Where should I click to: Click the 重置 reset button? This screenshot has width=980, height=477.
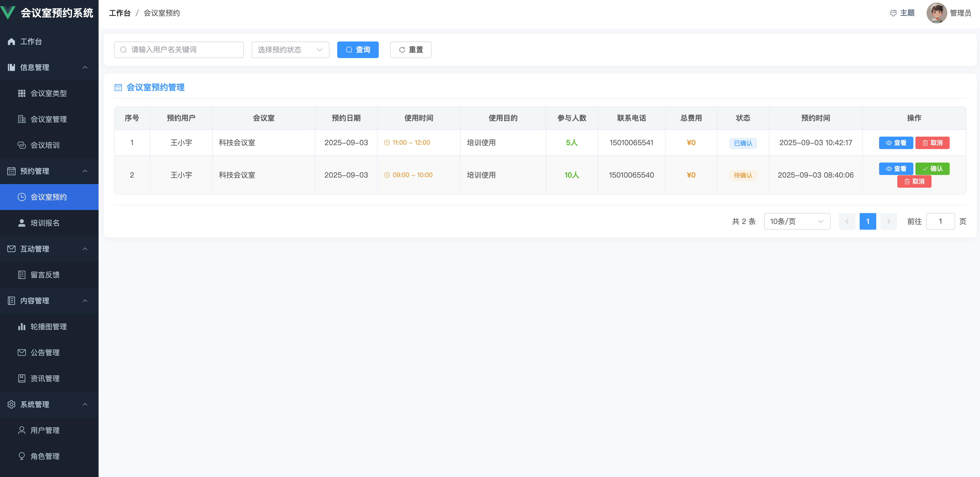pos(410,50)
